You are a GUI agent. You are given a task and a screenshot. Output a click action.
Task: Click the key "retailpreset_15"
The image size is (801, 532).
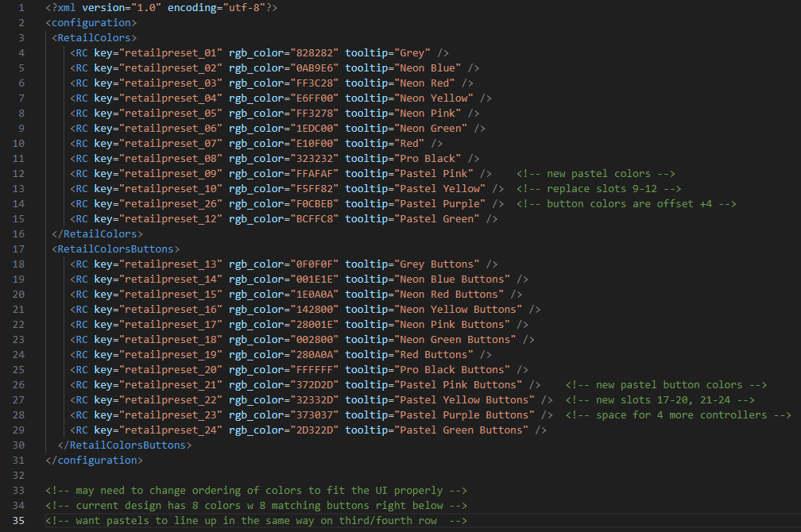[171, 294]
